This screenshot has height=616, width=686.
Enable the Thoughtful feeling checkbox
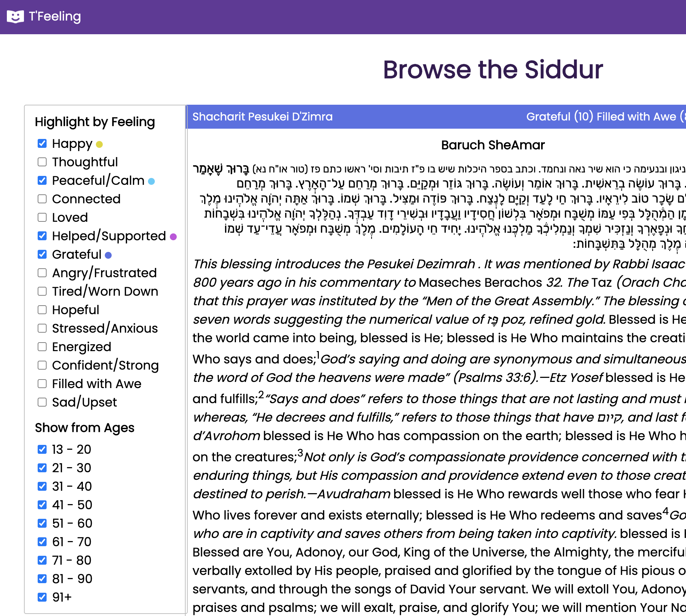42,162
